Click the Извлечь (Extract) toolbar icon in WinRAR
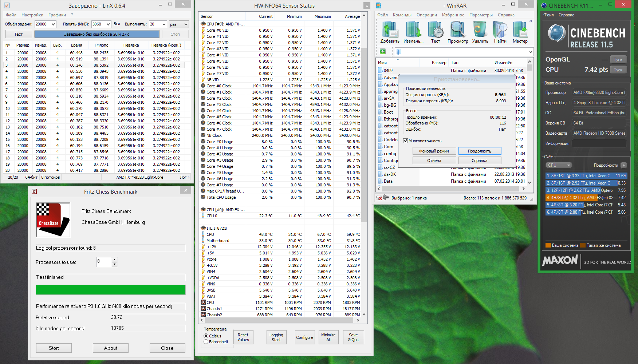 (413, 32)
